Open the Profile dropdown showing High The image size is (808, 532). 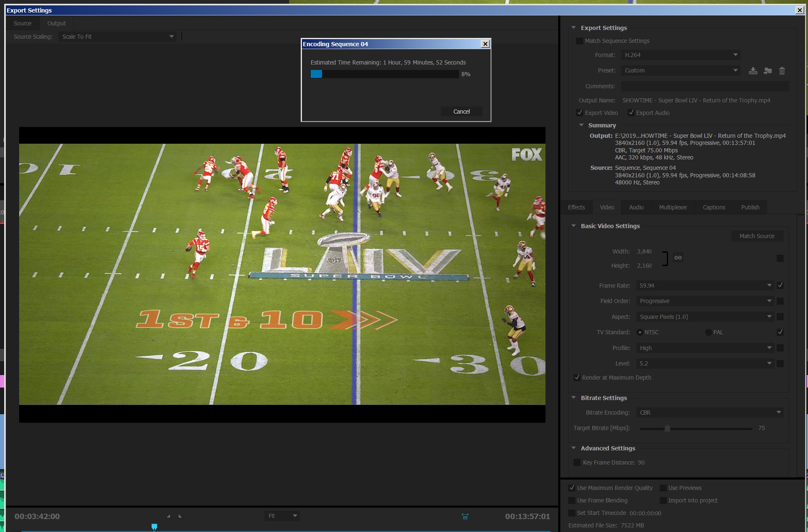[705, 348]
